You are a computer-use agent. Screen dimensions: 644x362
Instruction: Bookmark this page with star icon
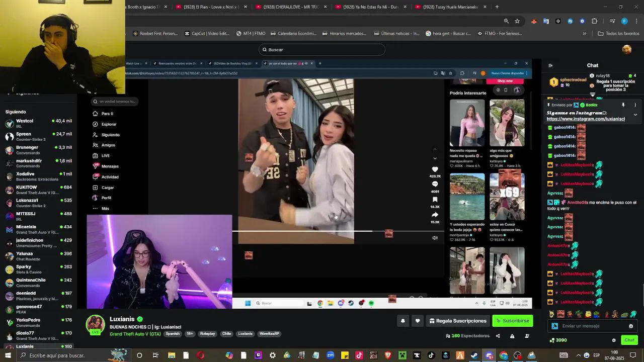517,21
